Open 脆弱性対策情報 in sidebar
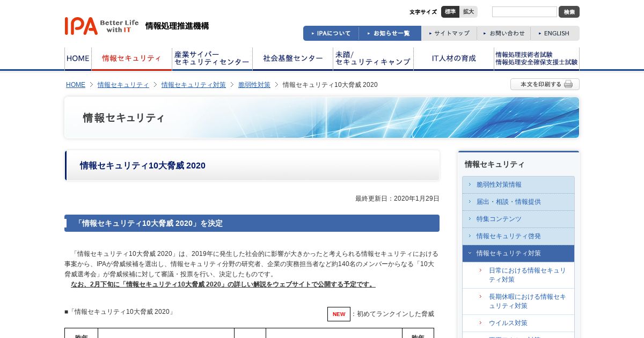The width and height of the screenshot is (644, 338). click(x=518, y=185)
